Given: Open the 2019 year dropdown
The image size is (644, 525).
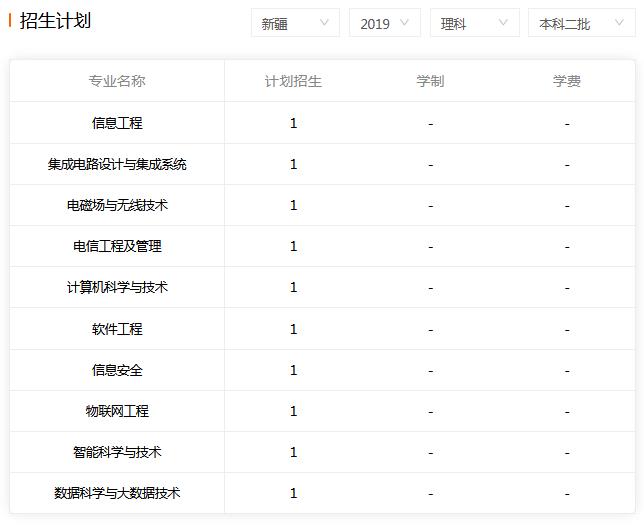Looking at the screenshot, I should [385, 23].
